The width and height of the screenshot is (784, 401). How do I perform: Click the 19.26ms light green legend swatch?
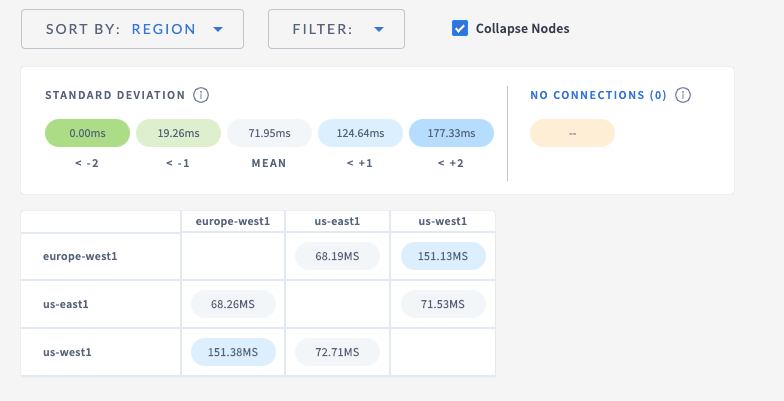coord(178,133)
